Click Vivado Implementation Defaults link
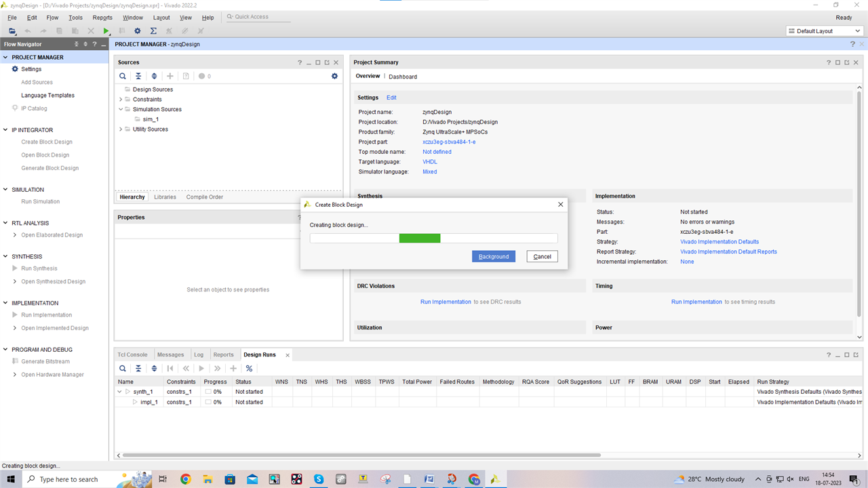 (x=719, y=242)
